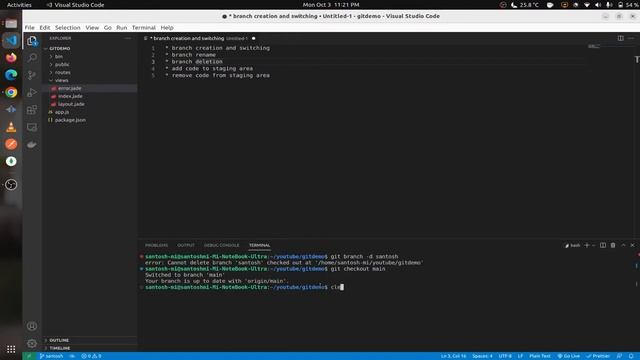Open editor More Actions menu
This screenshot has width=640, height=360.
tap(631, 38)
